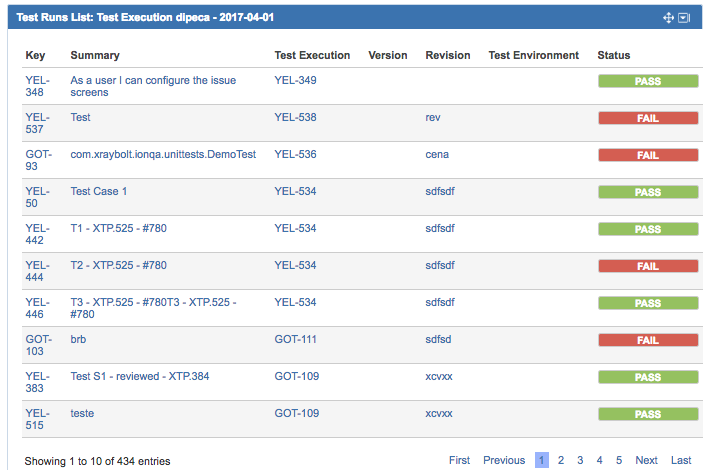Sort by the Summary column header

coord(95,55)
